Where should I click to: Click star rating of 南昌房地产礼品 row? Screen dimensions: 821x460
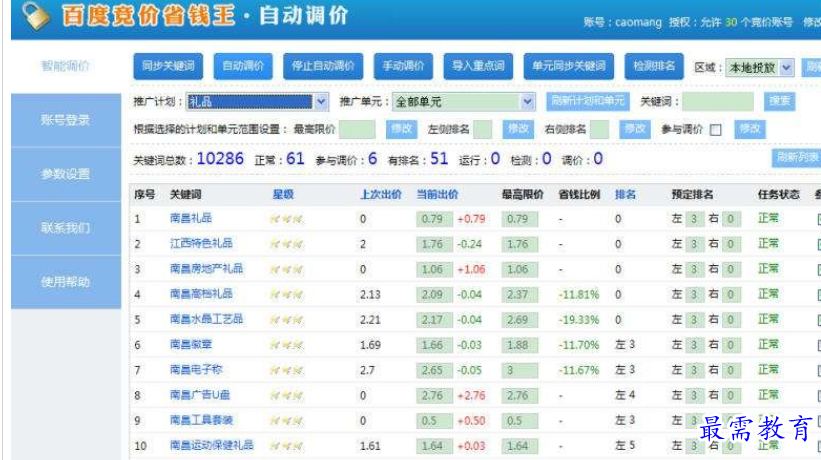(286, 269)
